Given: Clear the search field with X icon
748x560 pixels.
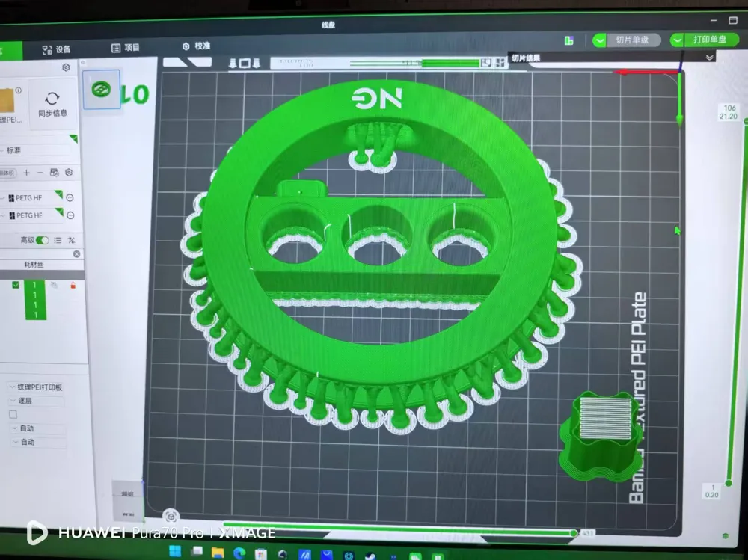Looking at the screenshot, I should point(76,253).
